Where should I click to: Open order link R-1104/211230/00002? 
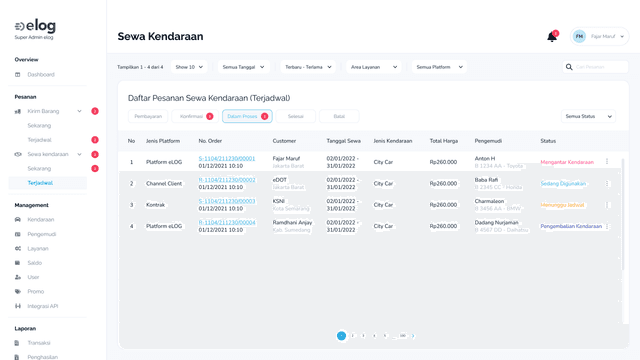(x=227, y=180)
